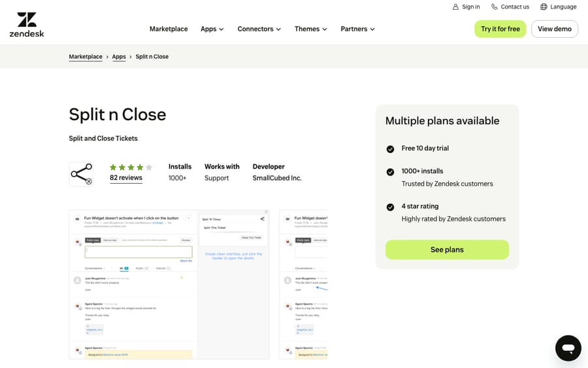
Task: Click the Multiple plans available heading
Action: click(442, 121)
